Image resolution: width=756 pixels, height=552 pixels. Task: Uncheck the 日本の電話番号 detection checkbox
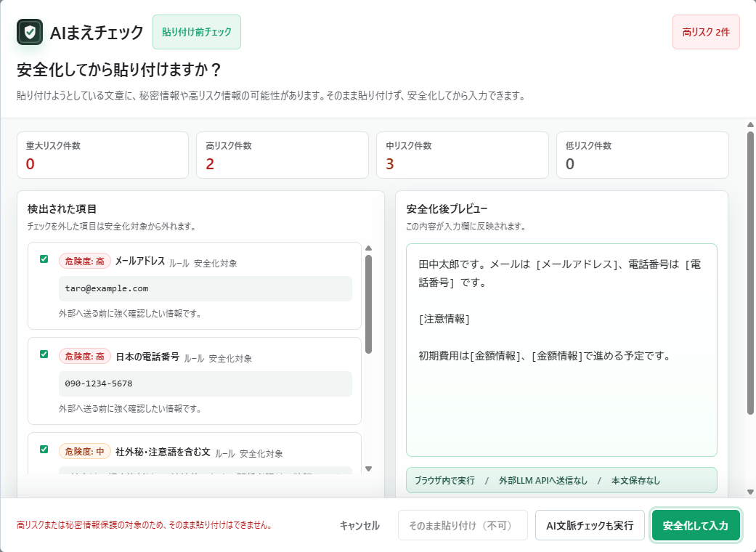pos(44,354)
